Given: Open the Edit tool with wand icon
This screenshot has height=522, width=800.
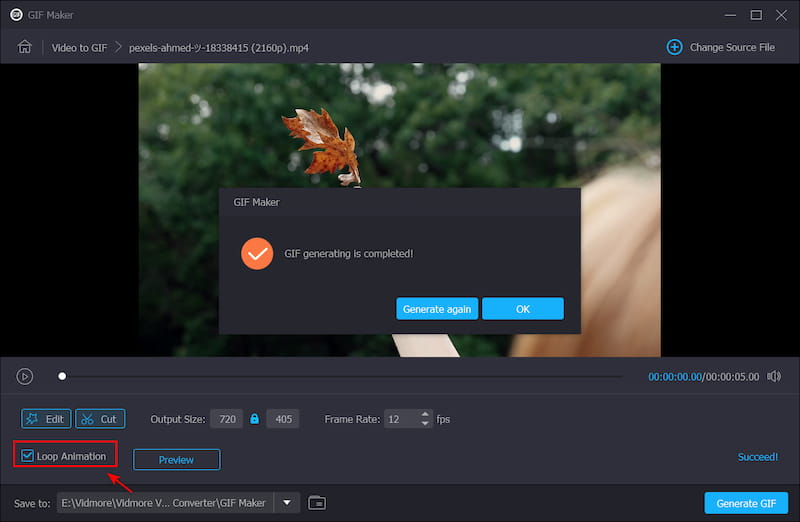Looking at the screenshot, I should click(45, 419).
